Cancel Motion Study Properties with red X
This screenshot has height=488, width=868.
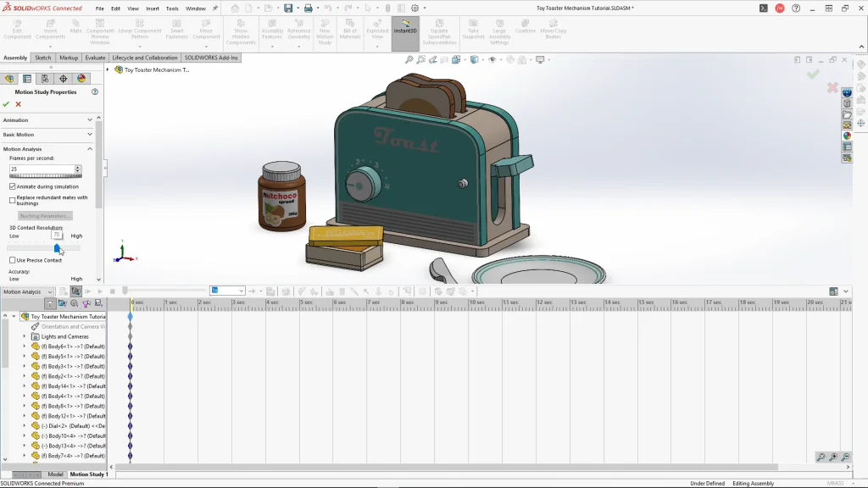pos(18,104)
